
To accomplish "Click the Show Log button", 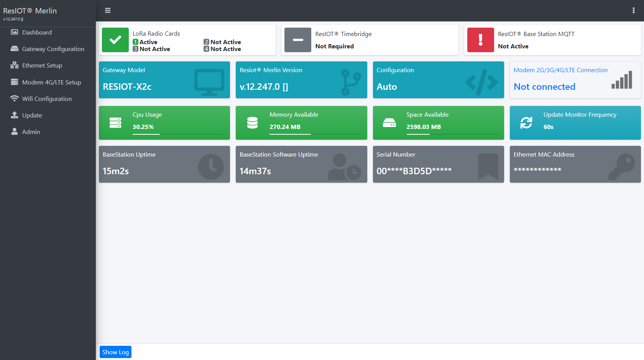I will pos(115,352).
